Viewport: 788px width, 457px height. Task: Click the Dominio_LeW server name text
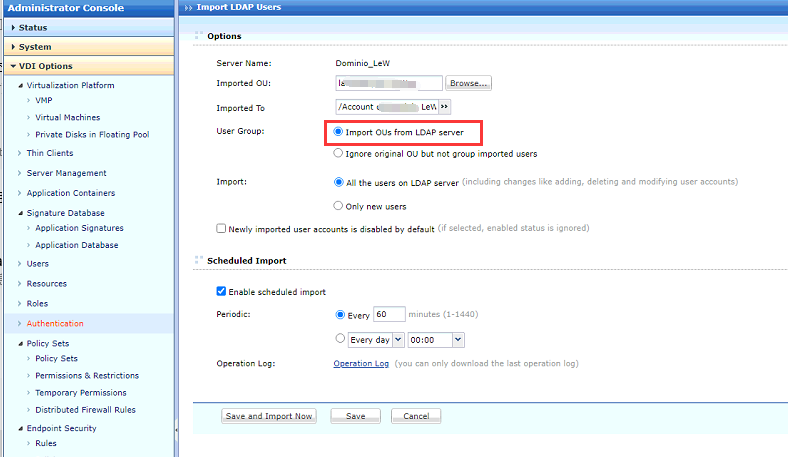[x=362, y=63]
